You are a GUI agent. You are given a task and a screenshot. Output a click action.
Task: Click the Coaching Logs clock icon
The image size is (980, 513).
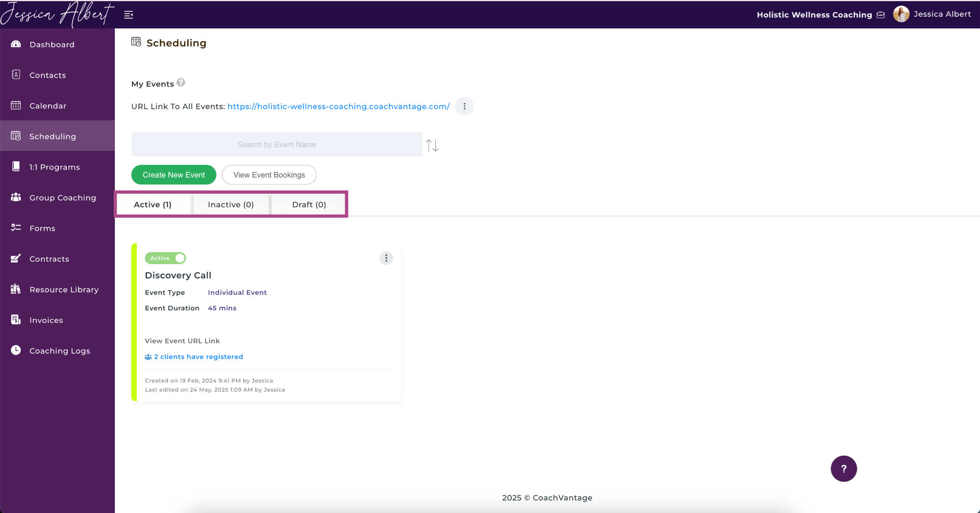pyautogui.click(x=16, y=350)
